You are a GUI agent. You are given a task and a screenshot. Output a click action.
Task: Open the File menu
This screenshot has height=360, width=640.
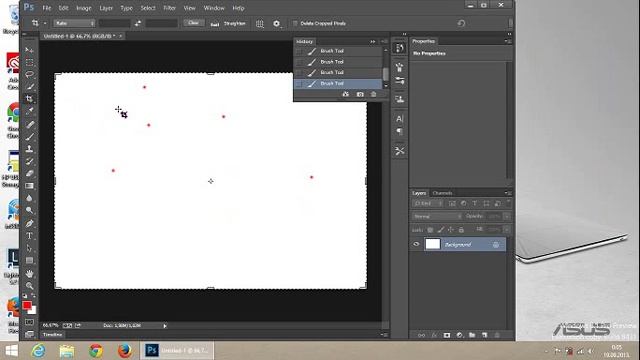coord(47,8)
